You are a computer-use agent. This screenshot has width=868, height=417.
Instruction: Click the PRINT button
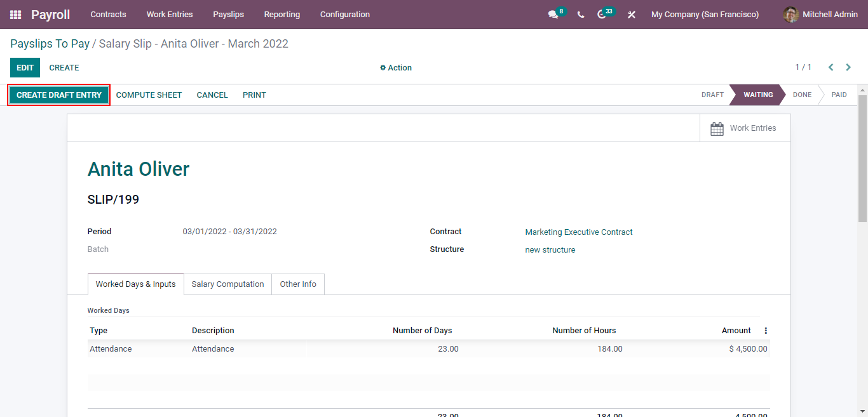click(254, 95)
